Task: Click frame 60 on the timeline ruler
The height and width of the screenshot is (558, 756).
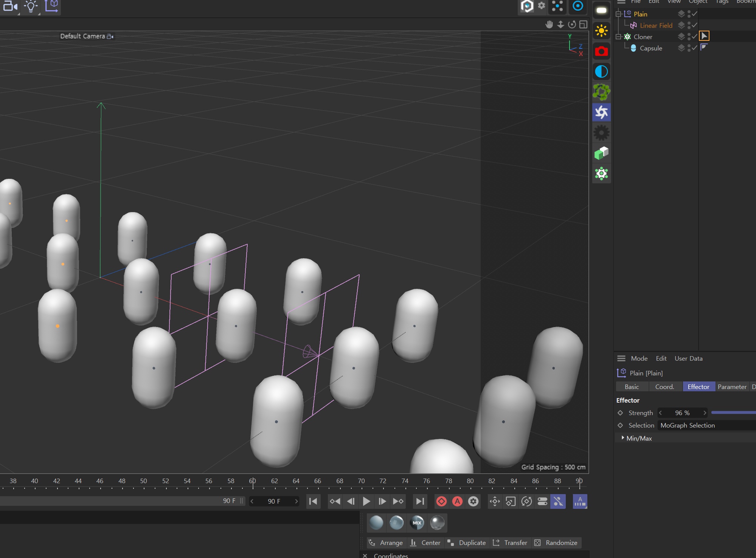Action: coord(252,482)
